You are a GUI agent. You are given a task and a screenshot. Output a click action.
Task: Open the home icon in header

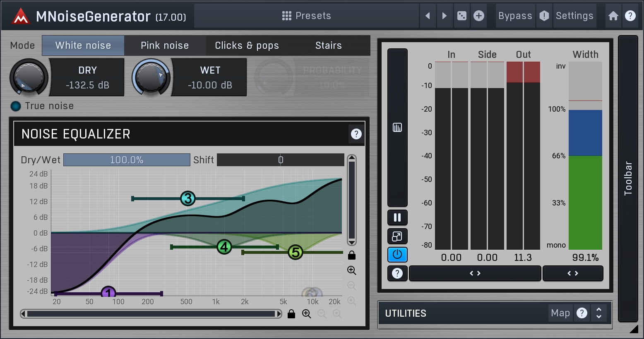pyautogui.click(x=613, y=16)
